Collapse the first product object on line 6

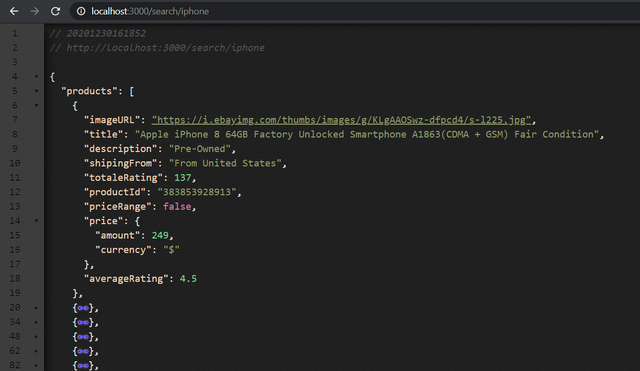click(x=36, y=106)
